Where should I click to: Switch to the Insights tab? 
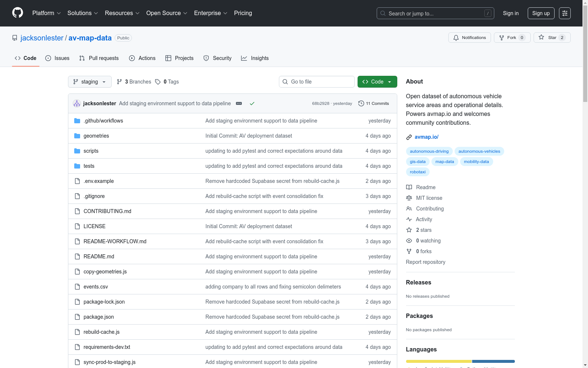coord(255,58)
